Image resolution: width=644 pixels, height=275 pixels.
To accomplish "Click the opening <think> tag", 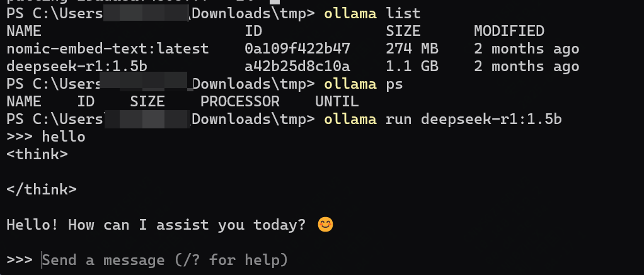I will (37, 154).
